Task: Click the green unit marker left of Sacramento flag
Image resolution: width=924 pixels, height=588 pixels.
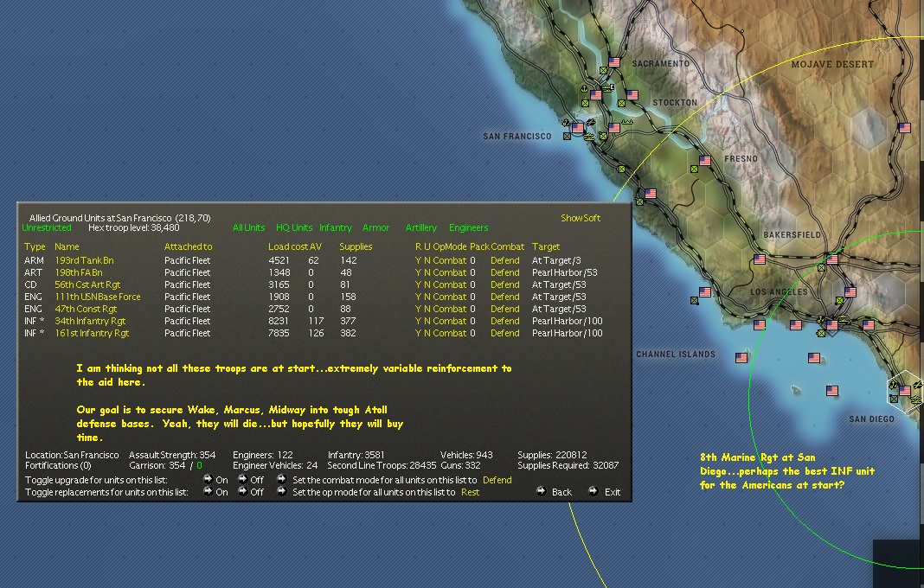Action: 603,71
